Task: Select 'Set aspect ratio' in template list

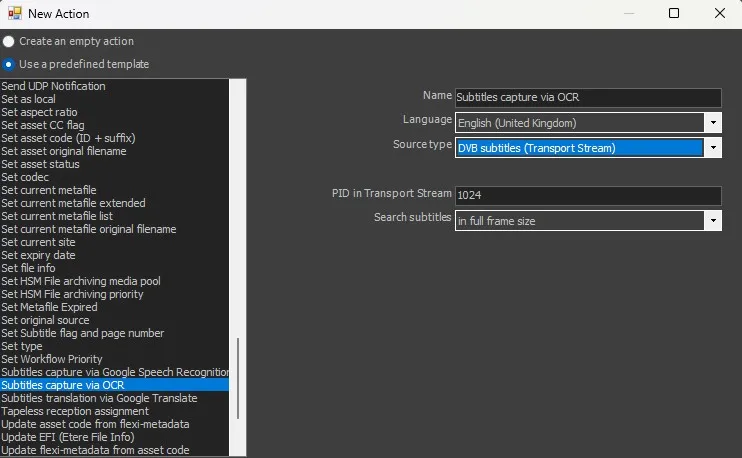Action: [40, 112]
